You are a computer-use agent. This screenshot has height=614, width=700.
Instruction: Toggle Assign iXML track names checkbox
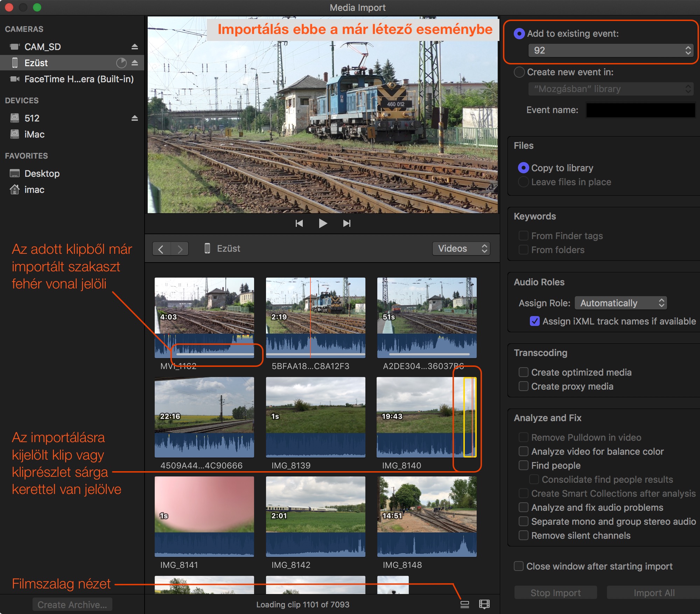[x=535, y=321]
